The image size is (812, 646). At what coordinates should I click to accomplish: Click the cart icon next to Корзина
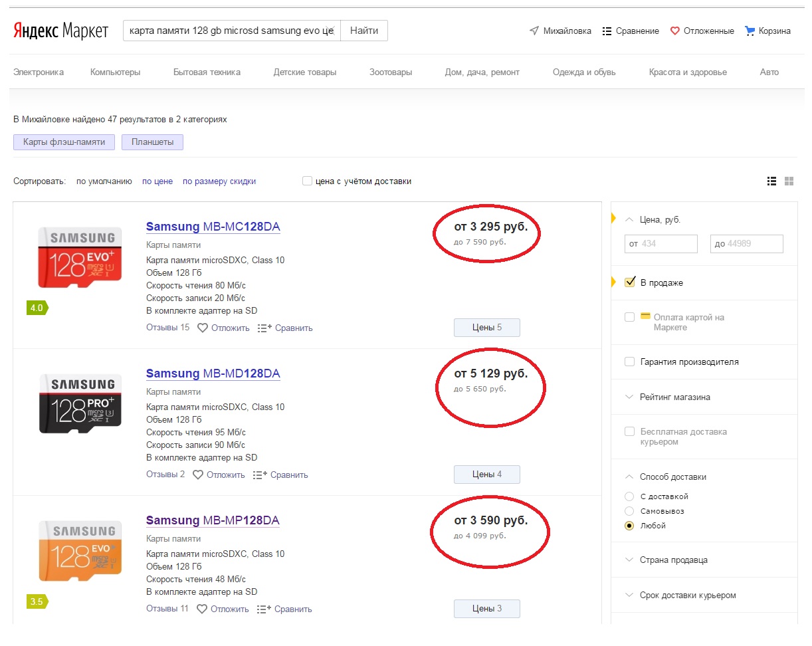click(750, 31)
